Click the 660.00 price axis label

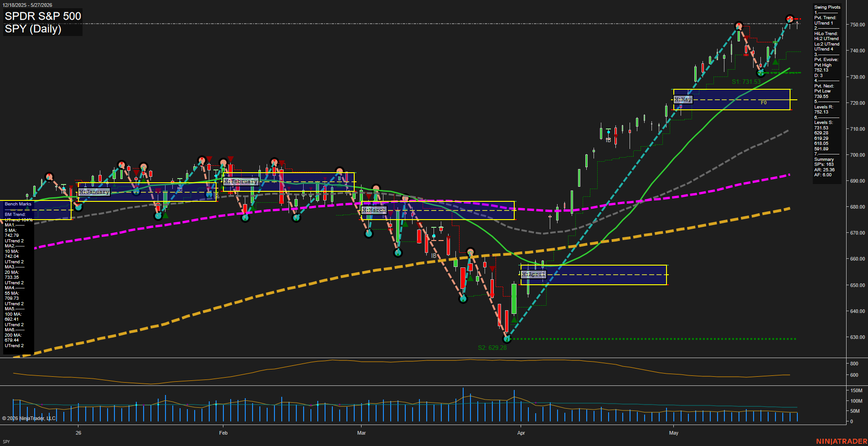pyautogui.click(x=857, y=259)
